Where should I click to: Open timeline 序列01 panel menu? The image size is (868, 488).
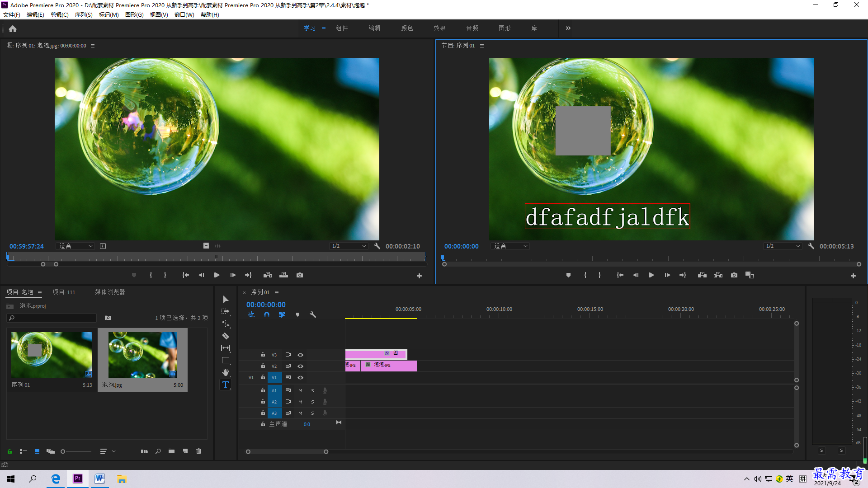[277, 292]
